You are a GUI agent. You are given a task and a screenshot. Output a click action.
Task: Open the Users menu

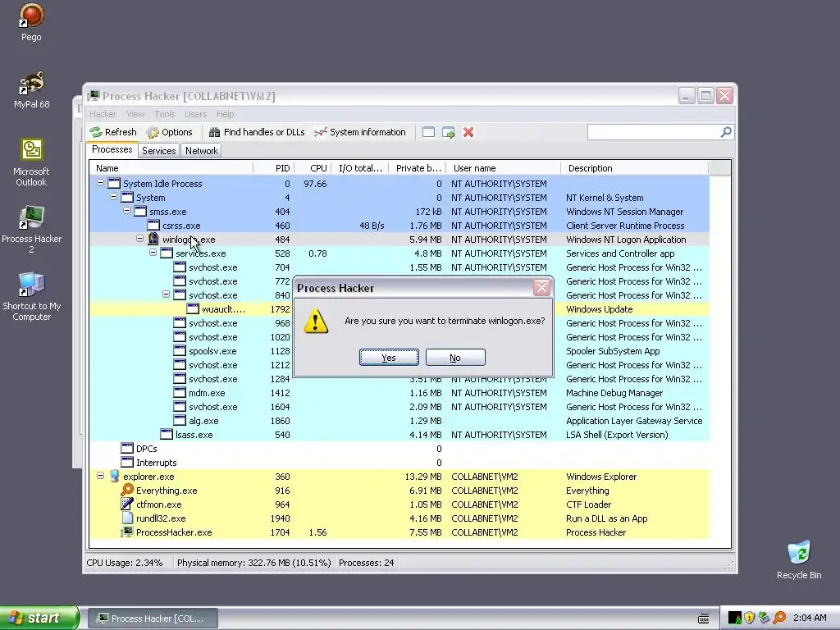pyautogui.click(x=195, y=113)
